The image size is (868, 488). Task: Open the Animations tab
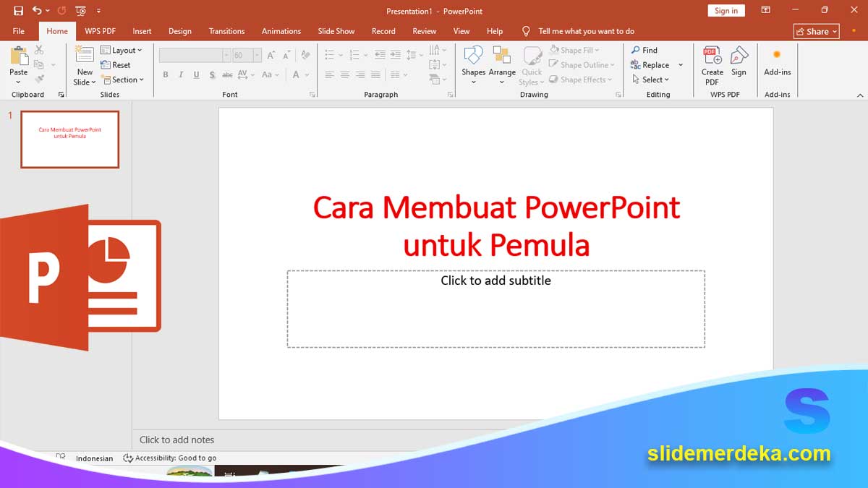click(281, 31)
